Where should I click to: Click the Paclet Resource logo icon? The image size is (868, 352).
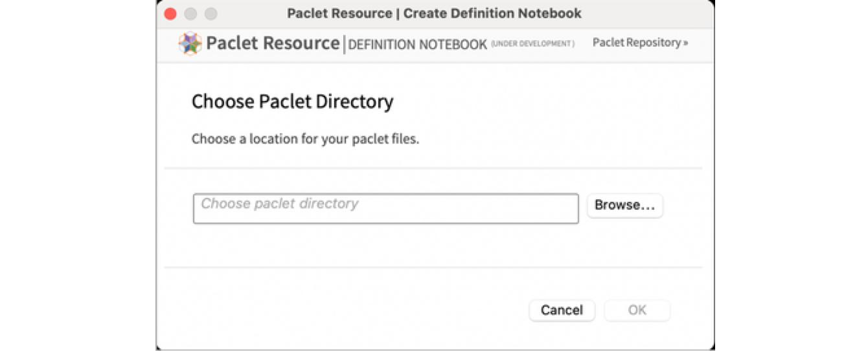click(190, 44)
